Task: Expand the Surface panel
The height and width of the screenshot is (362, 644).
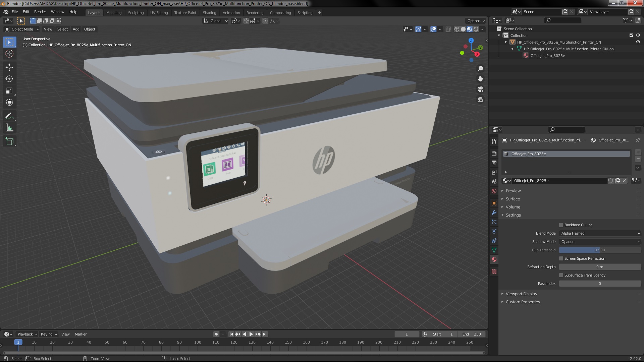Action: point(513,199)
